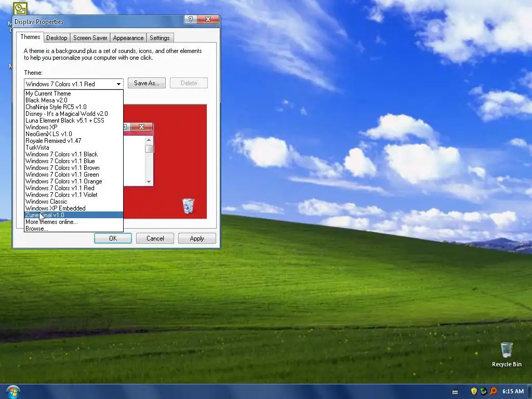Switch to the Themes tab
The height and width of the screenshot is (399, 532).
(30, 37)
